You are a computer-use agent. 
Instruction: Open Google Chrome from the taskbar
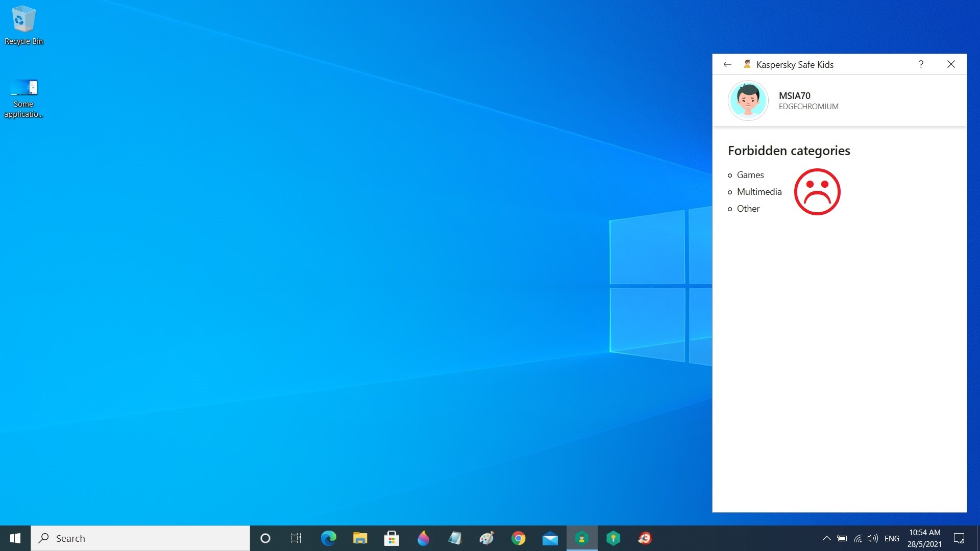pyautogui.click(x=518, y=538)
